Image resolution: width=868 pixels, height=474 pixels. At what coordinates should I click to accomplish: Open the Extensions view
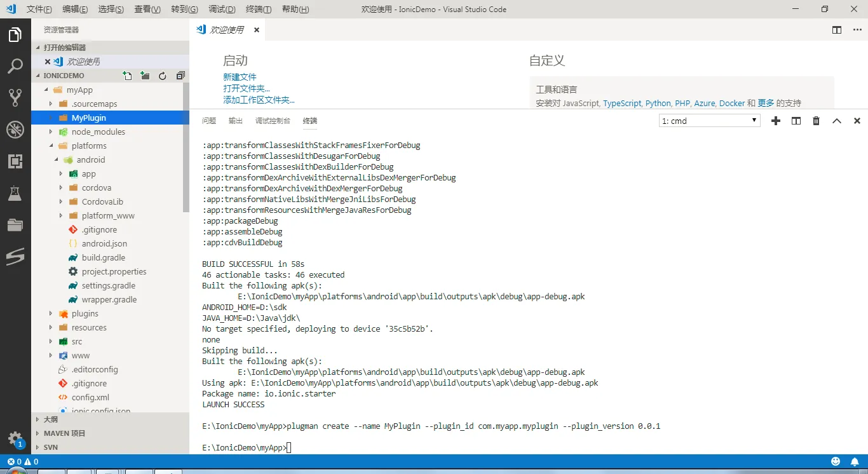coord(15,161)
